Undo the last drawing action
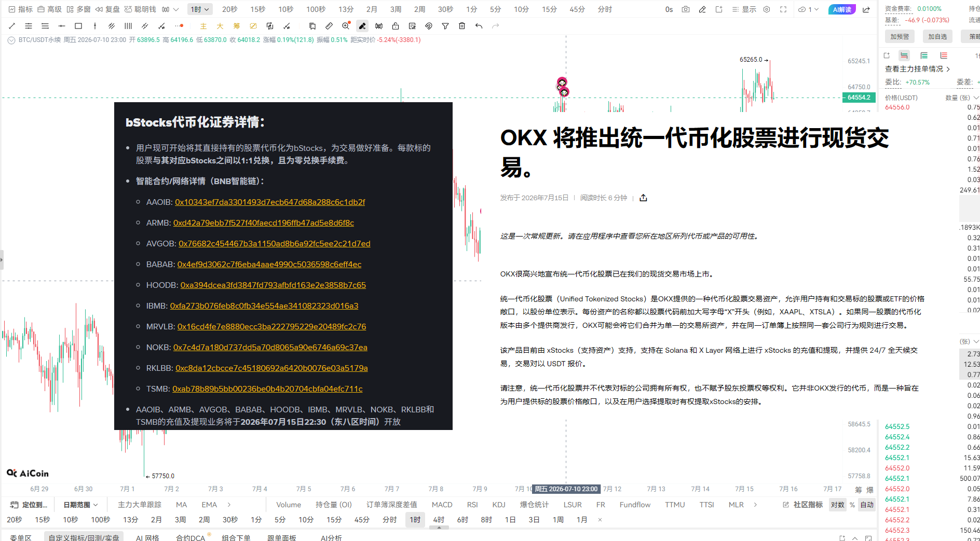 479,26
